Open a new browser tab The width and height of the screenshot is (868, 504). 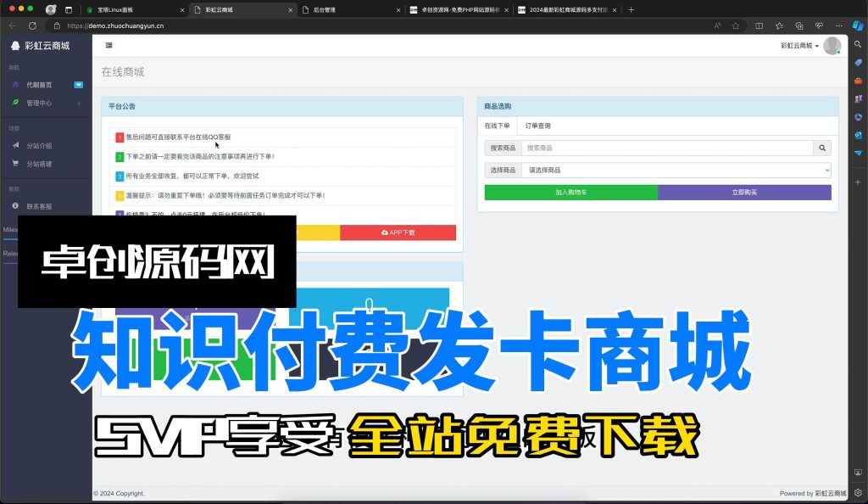631,10
